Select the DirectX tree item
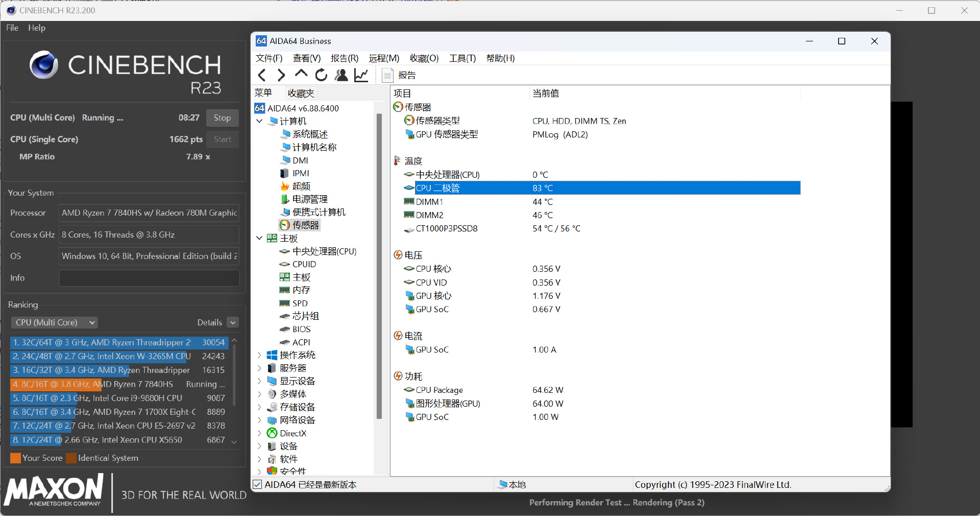Viewport: 980px width, 516px height. [x=287, y=433]
